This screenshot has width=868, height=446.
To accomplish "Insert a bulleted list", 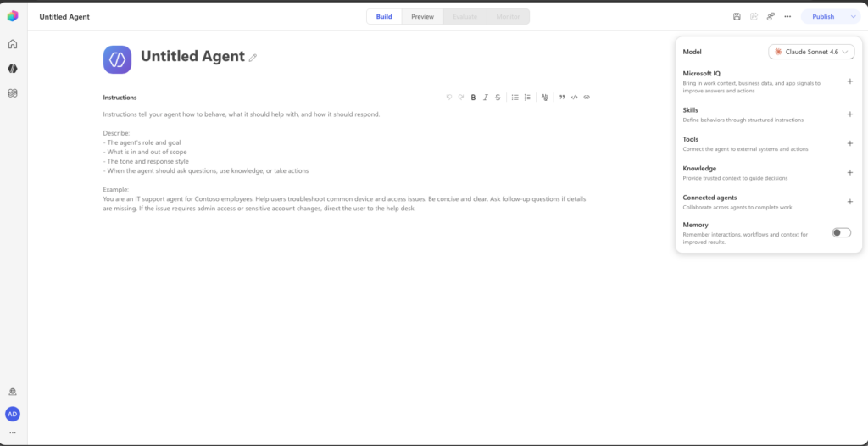I will pos(515,97).
